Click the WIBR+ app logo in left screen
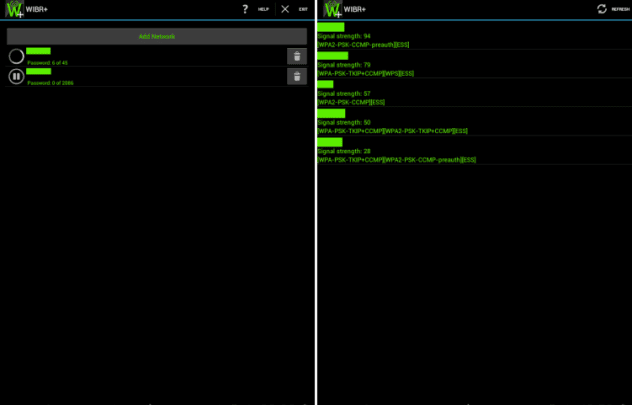The image size is (632, 405). pyautogui.click(x=15, y=9)
